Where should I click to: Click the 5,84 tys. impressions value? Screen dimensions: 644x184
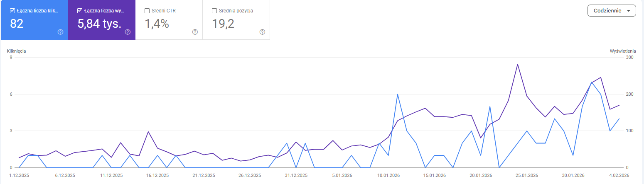99,24
